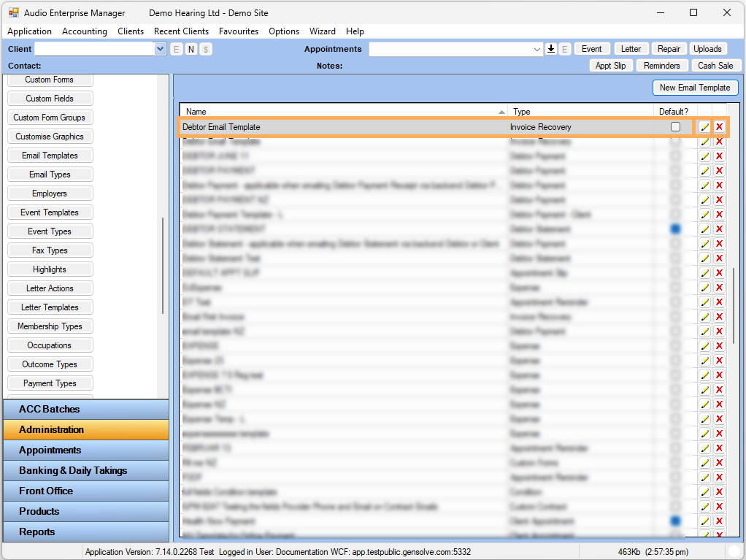Delete the Debtor Email Template row
This screenshot has height=560, width=746.
coord(719,127)
